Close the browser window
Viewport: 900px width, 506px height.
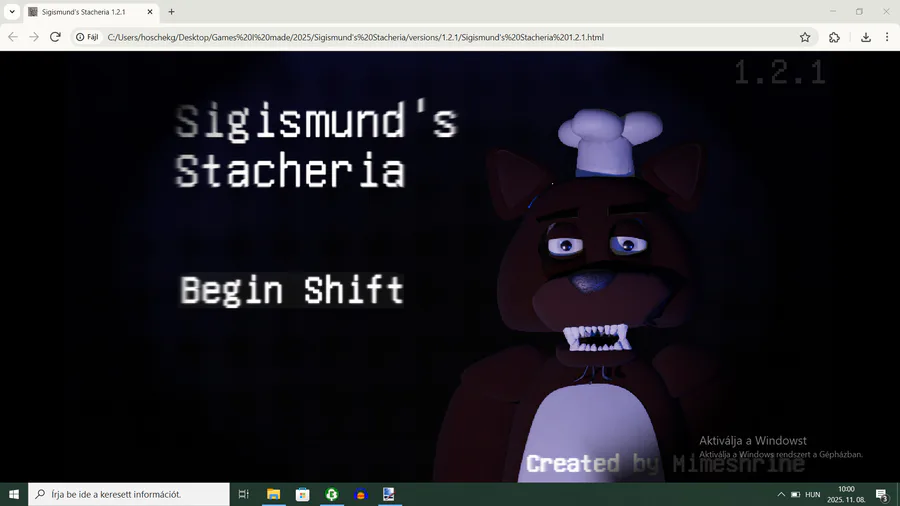tap(886, 11)
